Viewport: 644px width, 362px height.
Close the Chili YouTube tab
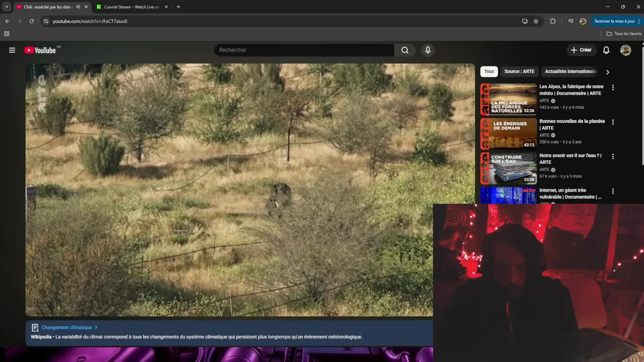click(x=86, y=7)
